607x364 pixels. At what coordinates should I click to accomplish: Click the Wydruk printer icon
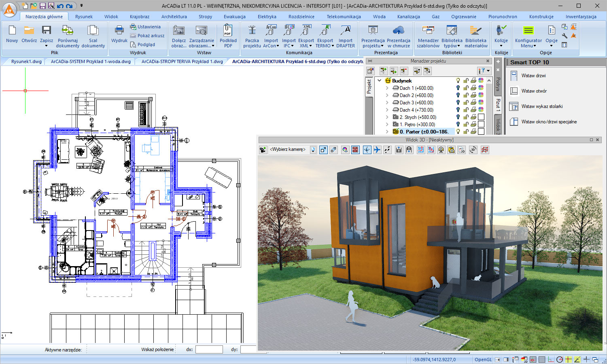tap(119, 31)
